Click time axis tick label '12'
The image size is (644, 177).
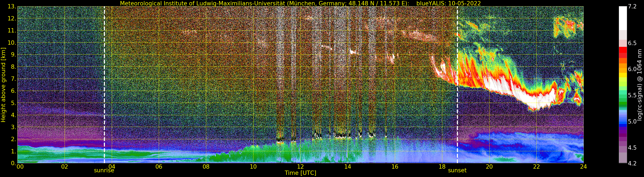click(300, 166)
